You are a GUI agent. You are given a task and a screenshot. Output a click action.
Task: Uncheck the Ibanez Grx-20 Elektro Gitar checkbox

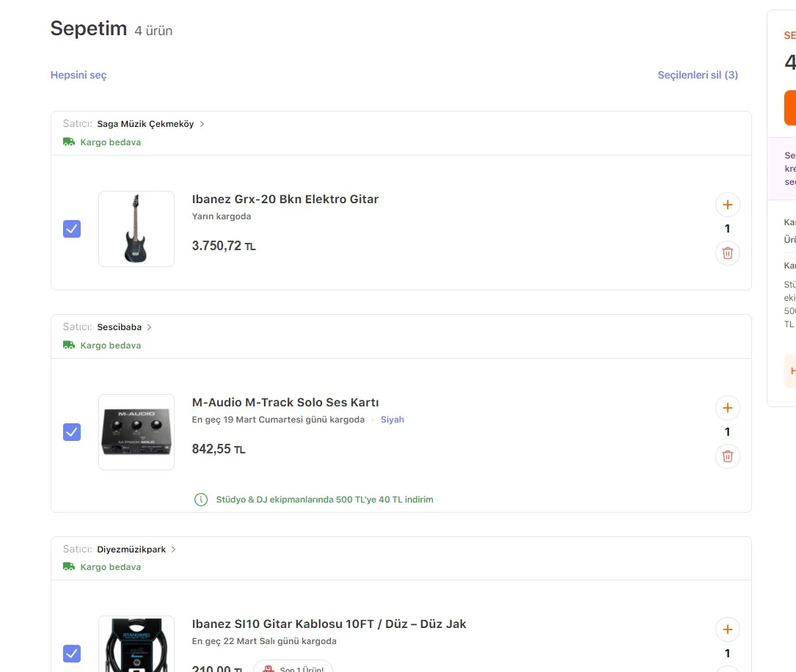[72, 229]
